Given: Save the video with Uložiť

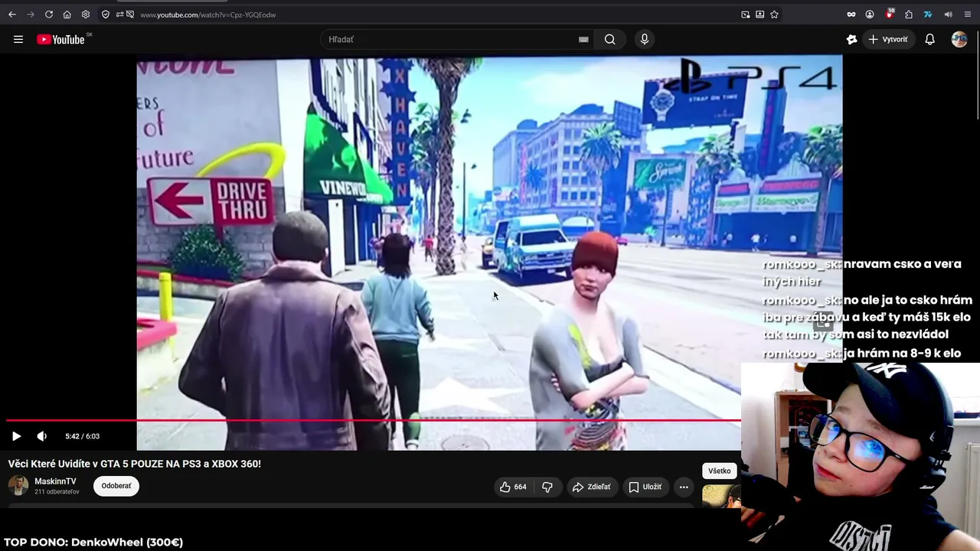Looking at the screenshot, I should (x=645, y=487).
